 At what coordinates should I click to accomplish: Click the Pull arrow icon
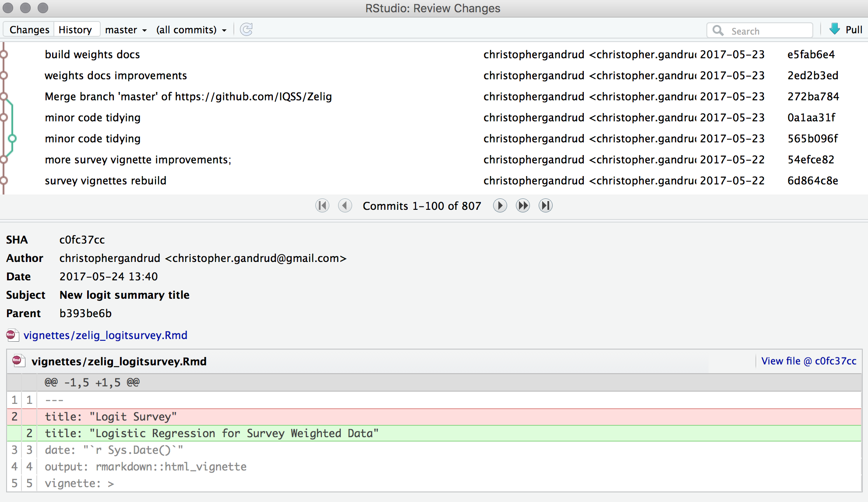click(835, 29)
